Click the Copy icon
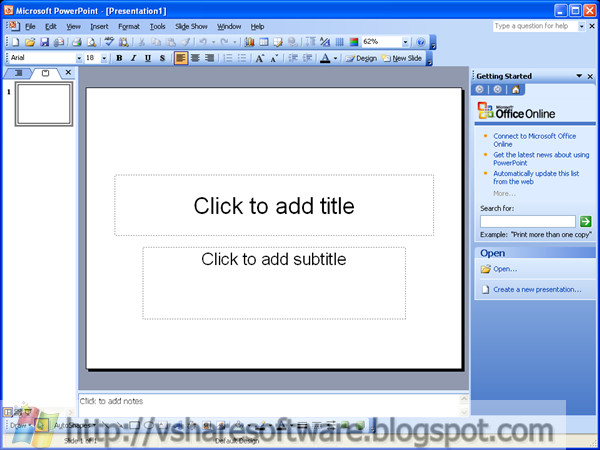Screen dimensions: 600x450 (156, 42)
